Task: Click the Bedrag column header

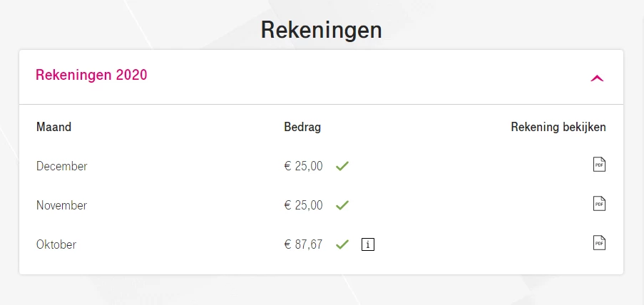Action: (302, 128)
